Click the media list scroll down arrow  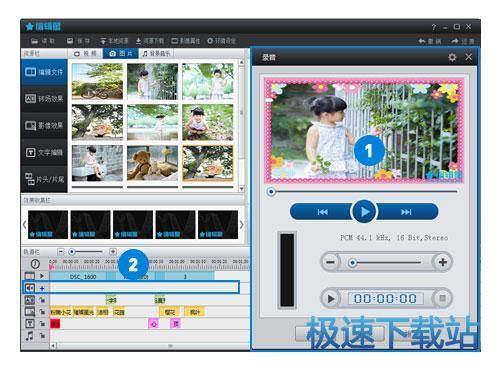[241, 189]
